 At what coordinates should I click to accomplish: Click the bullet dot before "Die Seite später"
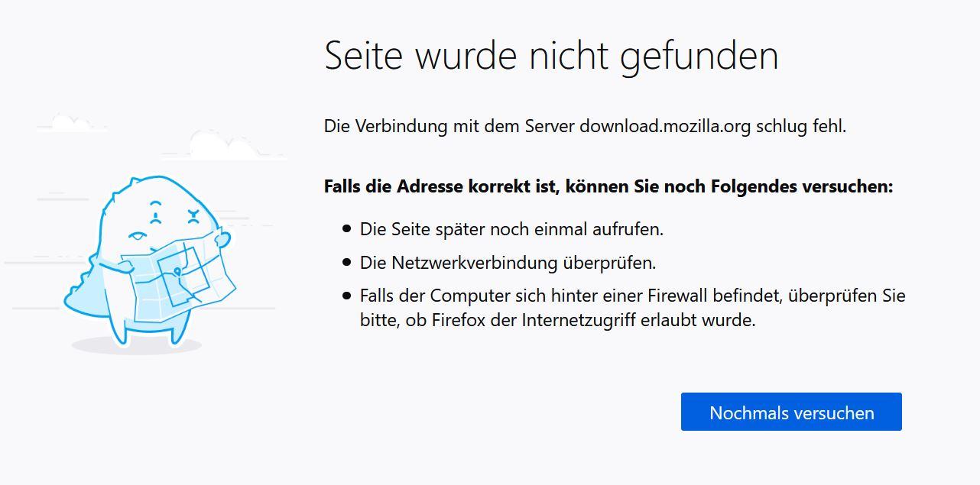point(347,228)
